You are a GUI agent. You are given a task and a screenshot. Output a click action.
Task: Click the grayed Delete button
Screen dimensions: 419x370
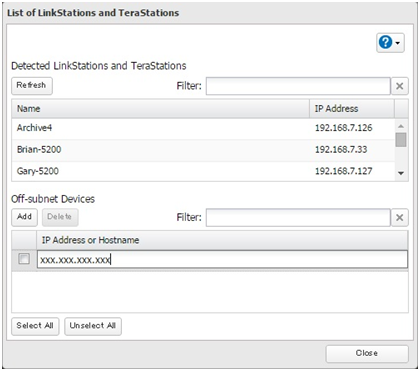[60, 217]
